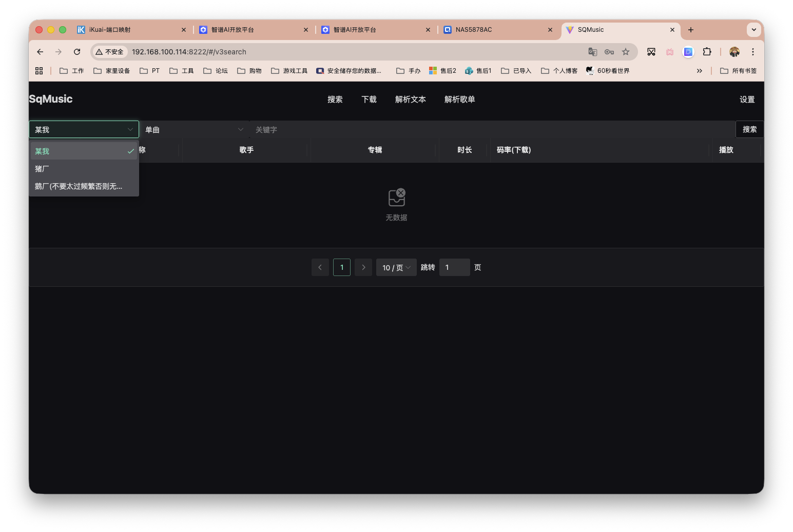Open the password manager key icon
This screenshot has height=532, width=793.
[x=609, y=51]
